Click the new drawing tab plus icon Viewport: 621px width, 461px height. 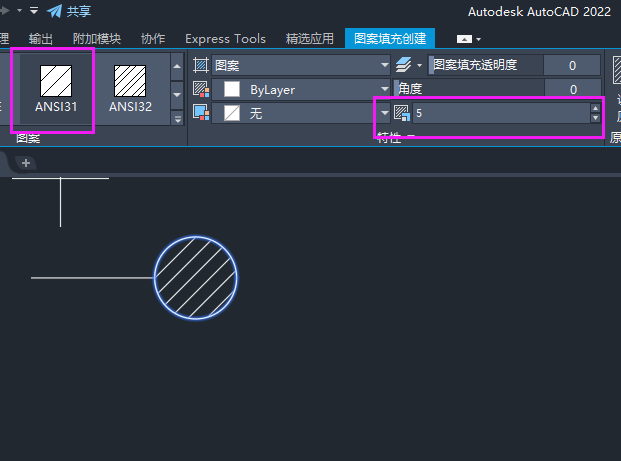click(x=26, y=163)
